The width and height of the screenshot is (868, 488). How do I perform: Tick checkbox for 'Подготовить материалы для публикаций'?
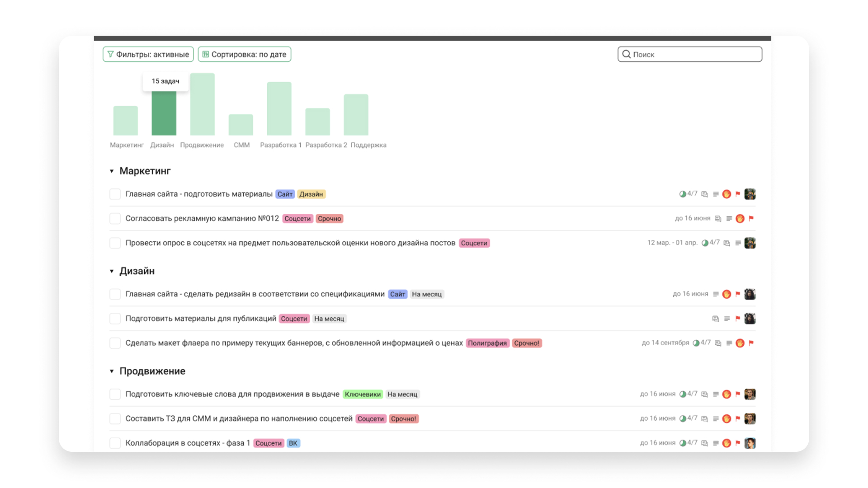click(x=115, y=319)
